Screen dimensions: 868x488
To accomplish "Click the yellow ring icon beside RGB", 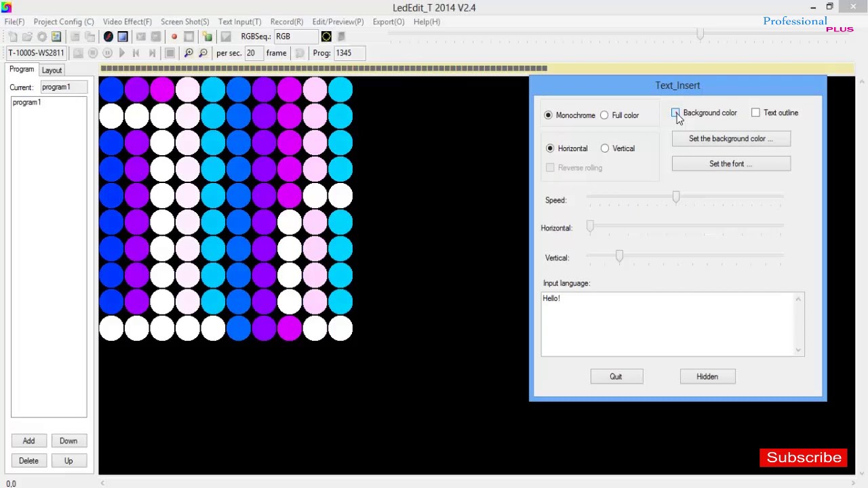I will (x=326, y=37).
